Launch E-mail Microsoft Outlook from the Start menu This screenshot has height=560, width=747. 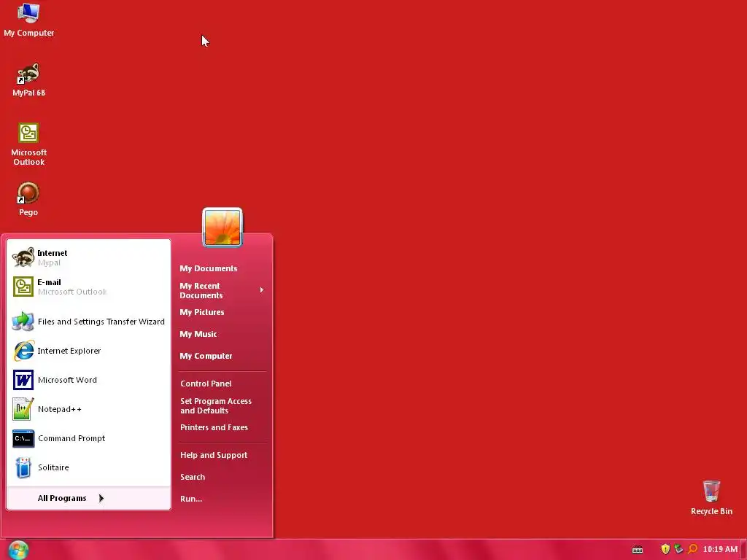[x=88, y=287]
